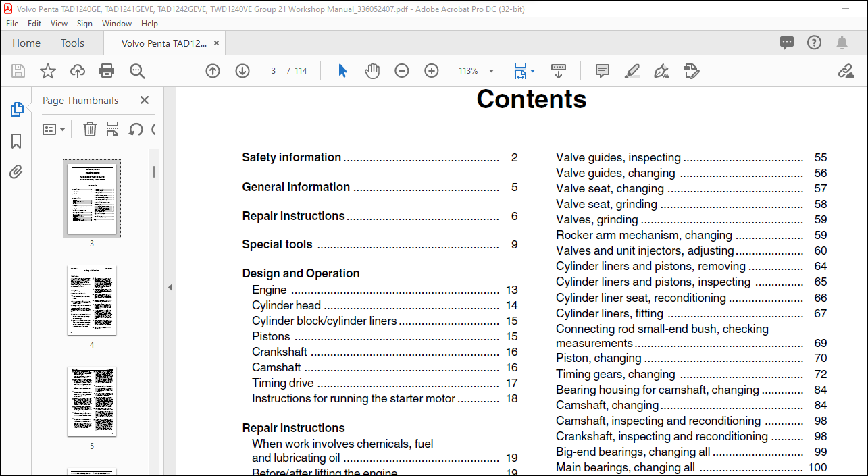Open the Window menu
The width and height of the screenshot is (868, 476).
coord(117,23)
